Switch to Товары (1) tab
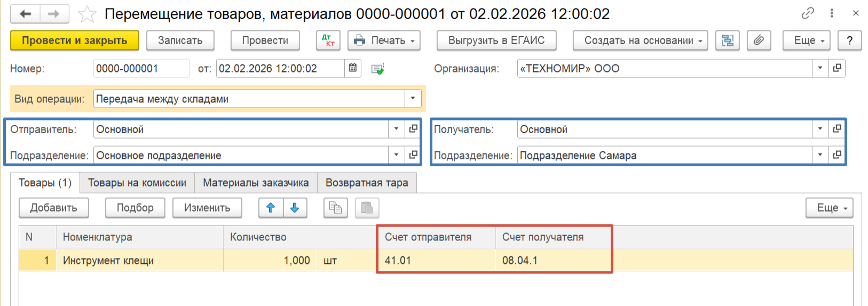868x306 pixels. pyautogui.click(x=45, y=183)
